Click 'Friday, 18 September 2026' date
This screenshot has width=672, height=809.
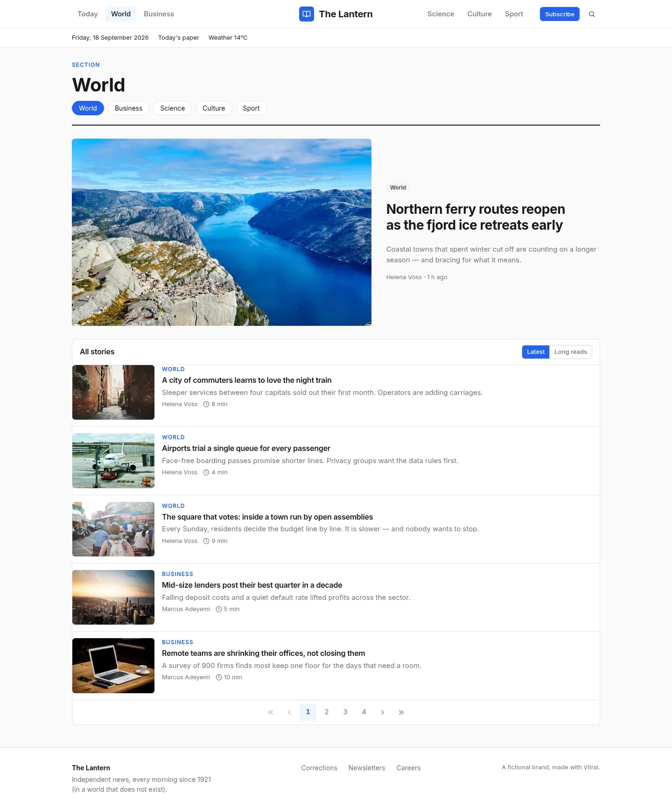(x=110, y=38)
